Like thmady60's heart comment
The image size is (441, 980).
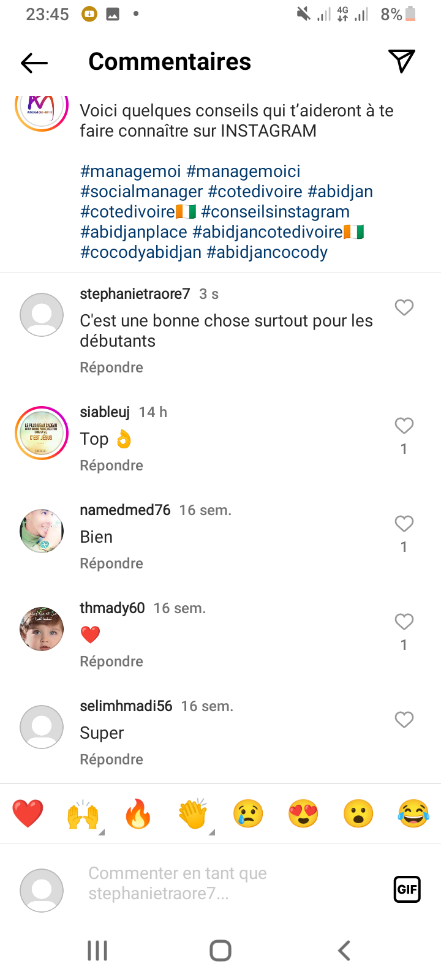coord(404,622)
